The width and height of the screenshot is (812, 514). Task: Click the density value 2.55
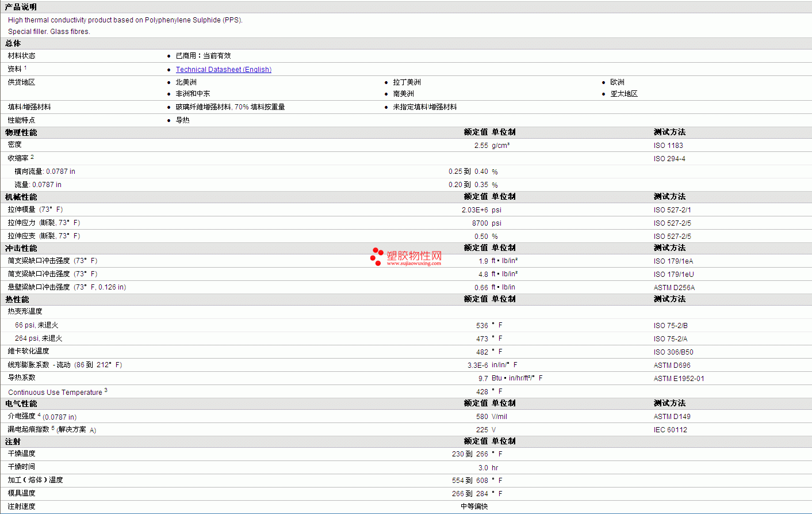[x=481, y=146]
